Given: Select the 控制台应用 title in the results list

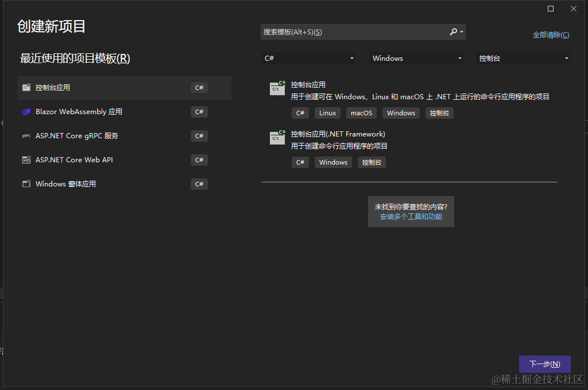Looking at the screenshot, I should 308,85.
